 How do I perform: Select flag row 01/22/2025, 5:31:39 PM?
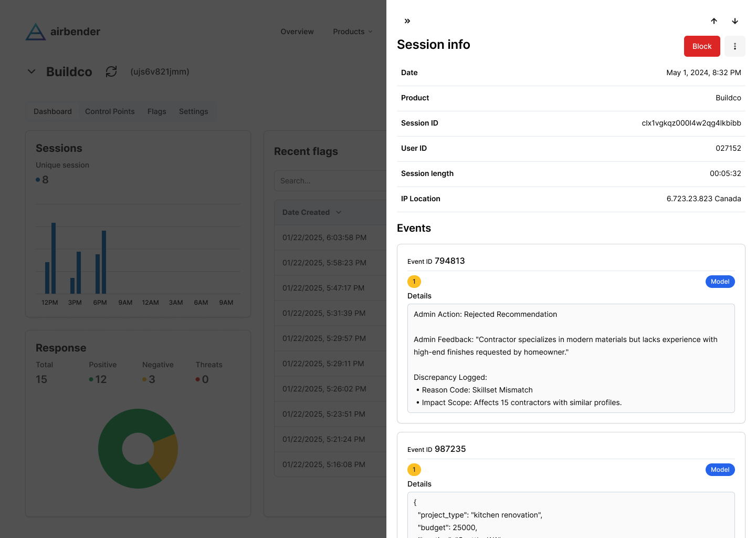330,313
